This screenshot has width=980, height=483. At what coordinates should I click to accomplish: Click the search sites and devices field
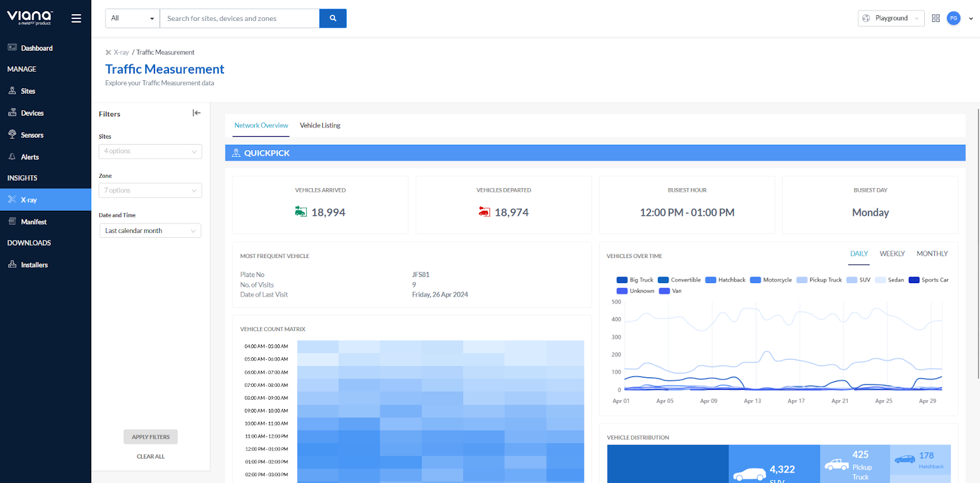[x=239, y=18]
